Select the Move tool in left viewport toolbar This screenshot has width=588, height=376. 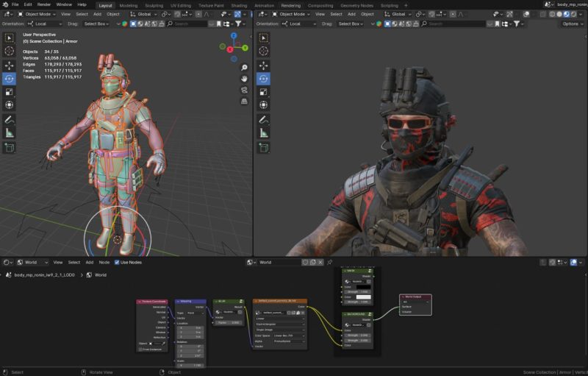[x=9, y=65]
